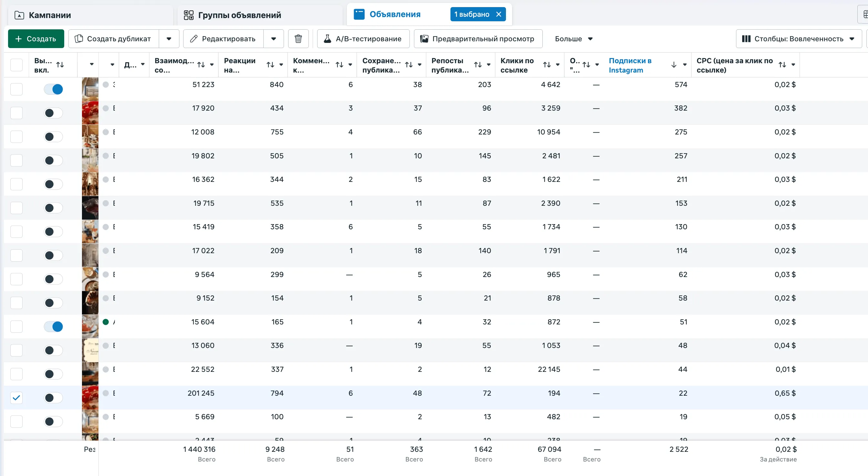Open thumbnail of the 13 060 row ad
Viewport: 868px width, 476px height.
(x=90, y=350)
